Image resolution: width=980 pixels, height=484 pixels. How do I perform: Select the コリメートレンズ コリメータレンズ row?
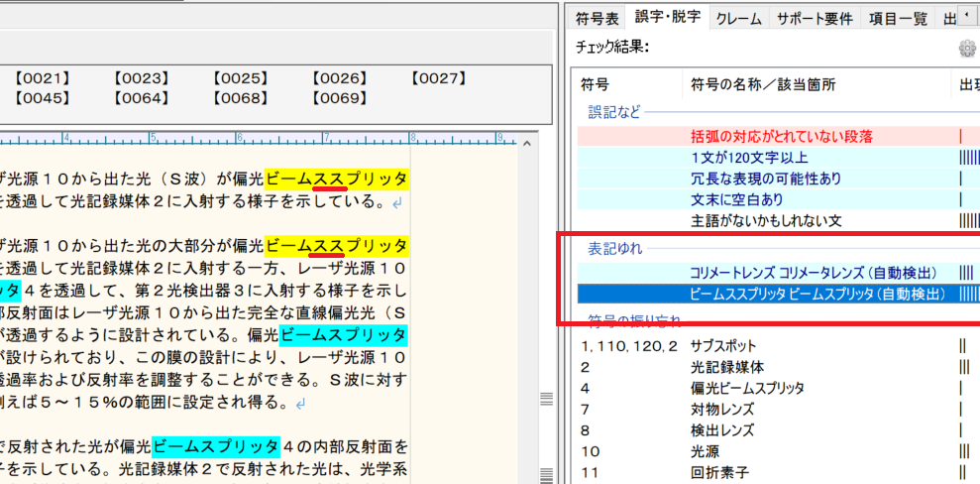pos(801,272)
